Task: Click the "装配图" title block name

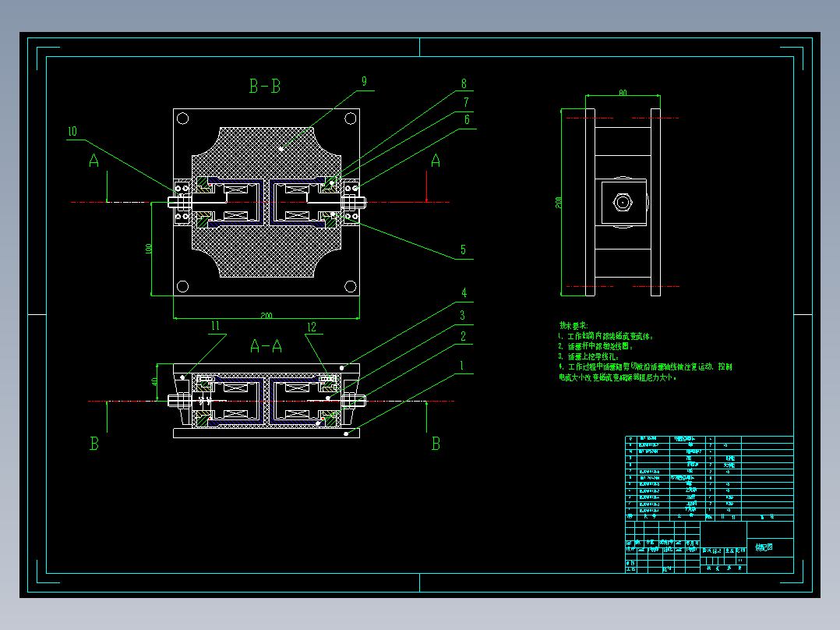Action: (764, 547)
